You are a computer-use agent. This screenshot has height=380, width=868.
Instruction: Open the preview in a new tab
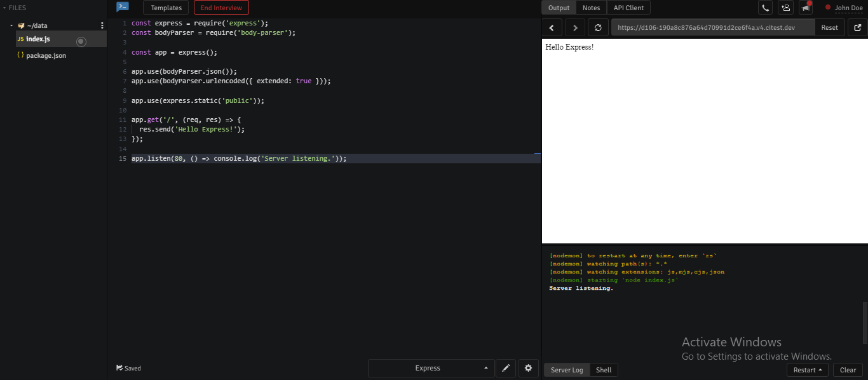(857, 27)
